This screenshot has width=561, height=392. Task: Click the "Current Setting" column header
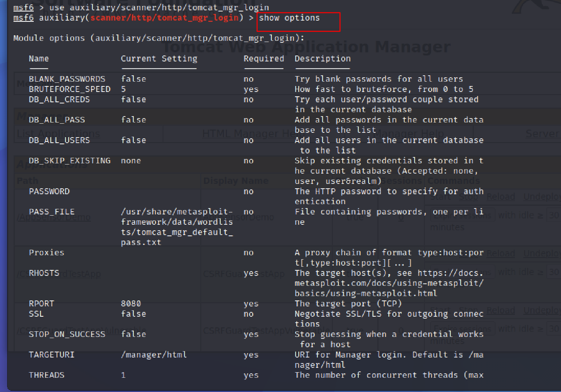pos(159,59)
